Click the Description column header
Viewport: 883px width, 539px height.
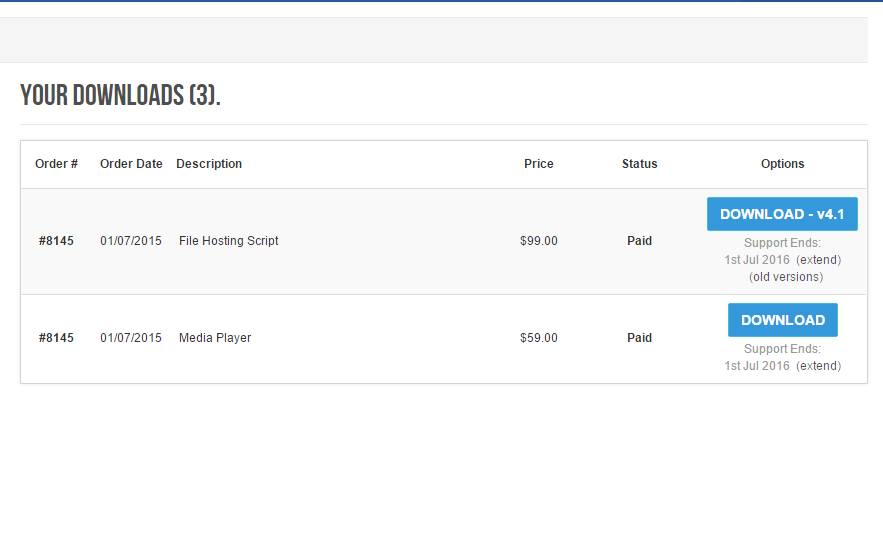pyautogui.click(x=209, y=164)
